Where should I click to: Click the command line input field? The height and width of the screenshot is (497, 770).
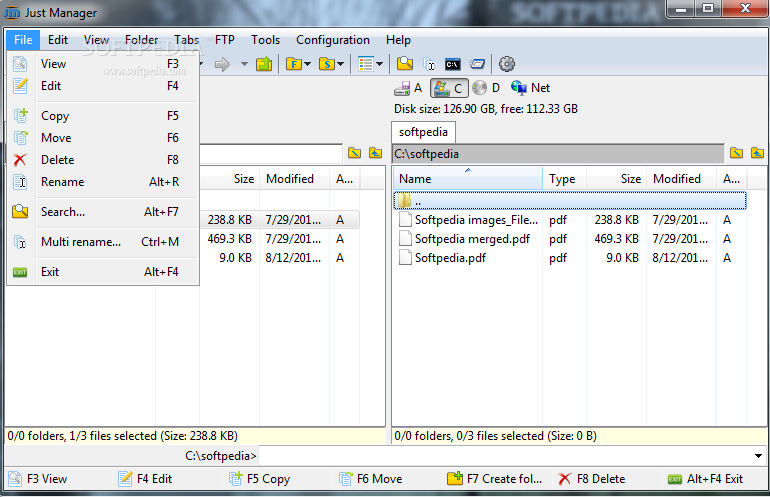coord(505,456)
